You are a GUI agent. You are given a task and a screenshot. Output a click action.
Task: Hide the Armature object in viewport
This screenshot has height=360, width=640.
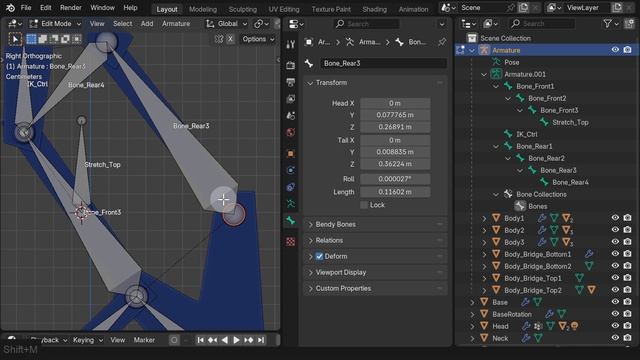coord(615,50)
